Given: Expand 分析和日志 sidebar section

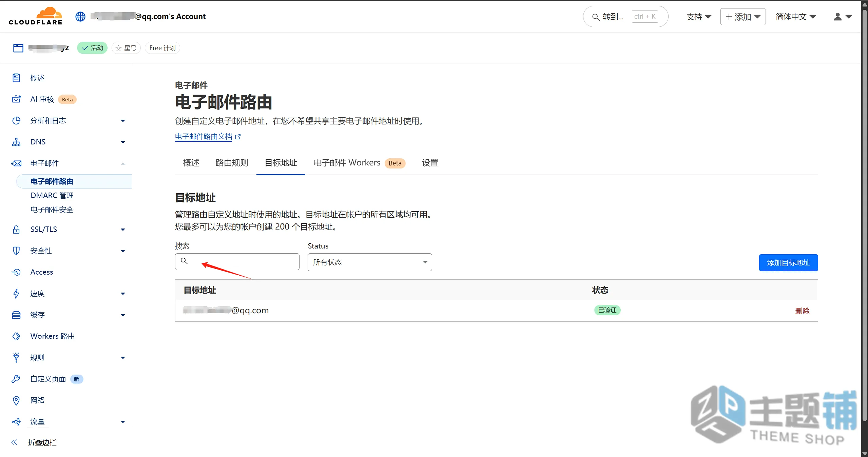Looking at the screenshot, I should click(123, 121).
